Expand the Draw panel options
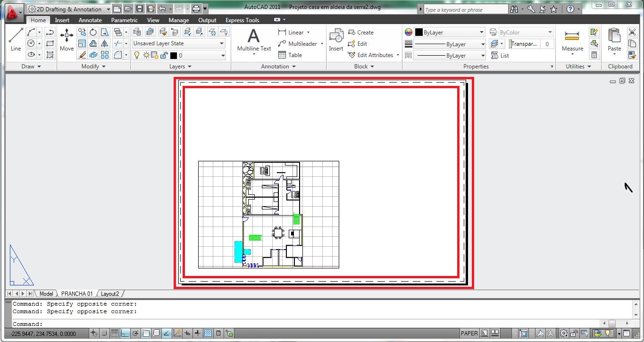This screenshot has height=342, width=644. 39,67
